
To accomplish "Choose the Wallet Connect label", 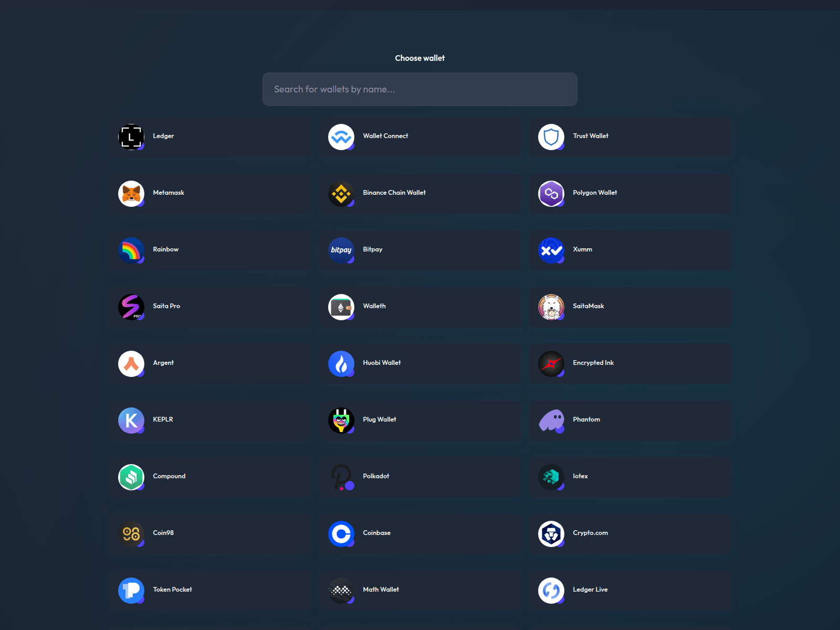I will [x=385, y=136].
